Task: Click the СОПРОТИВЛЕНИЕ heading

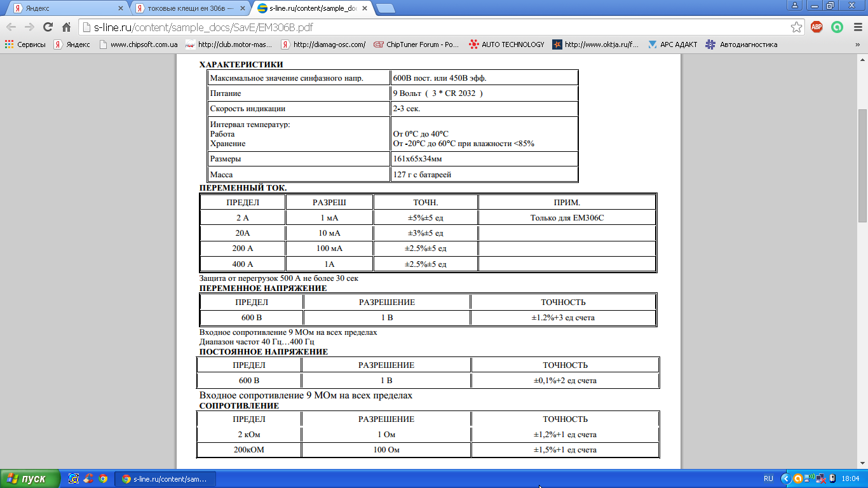Action: pyautogui.click(x=239, y=405)
